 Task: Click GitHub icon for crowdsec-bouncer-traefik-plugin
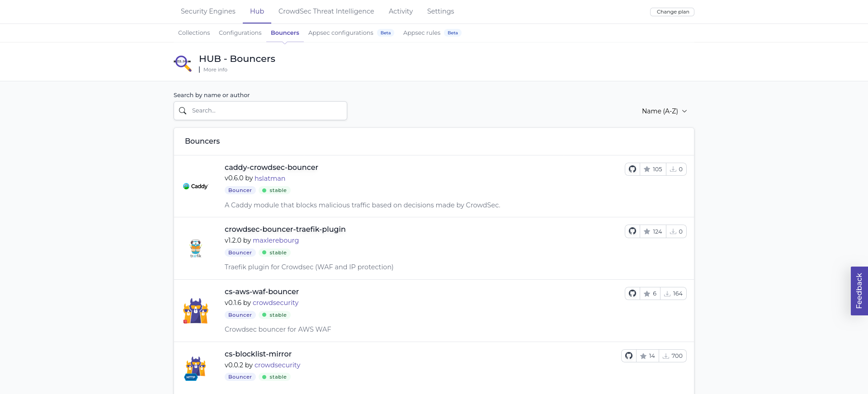pos(632,231)
